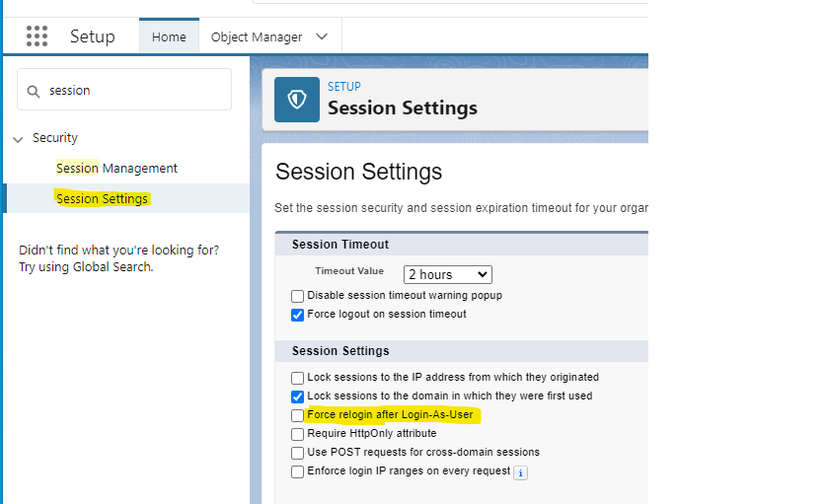Viewport: 827px width, 504px height.
Task: Switch to the Home tab
Action: pos(169,36)
